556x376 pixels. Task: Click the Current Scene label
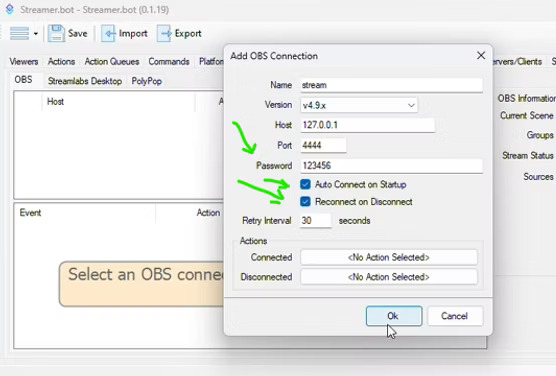point(527,116)
